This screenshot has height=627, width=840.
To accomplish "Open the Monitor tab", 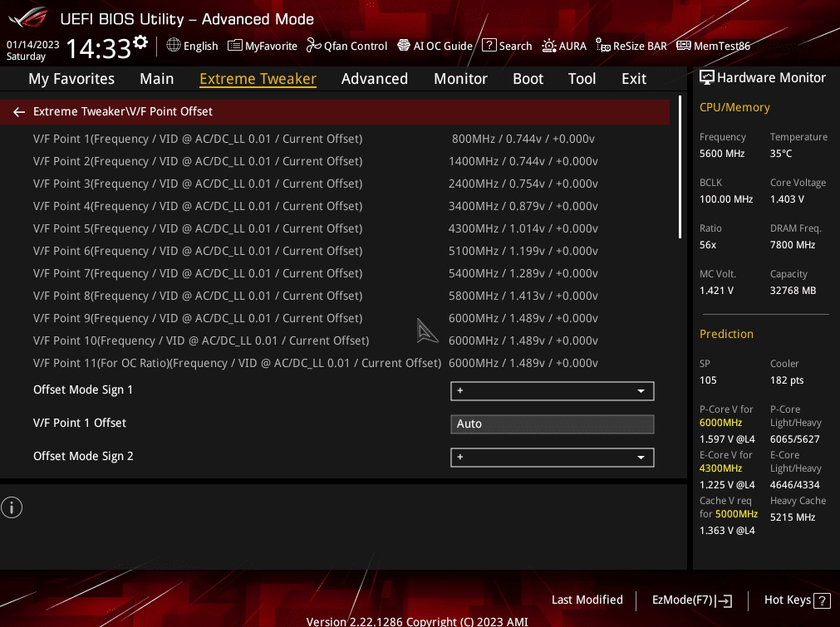I will tap(461, 79).
